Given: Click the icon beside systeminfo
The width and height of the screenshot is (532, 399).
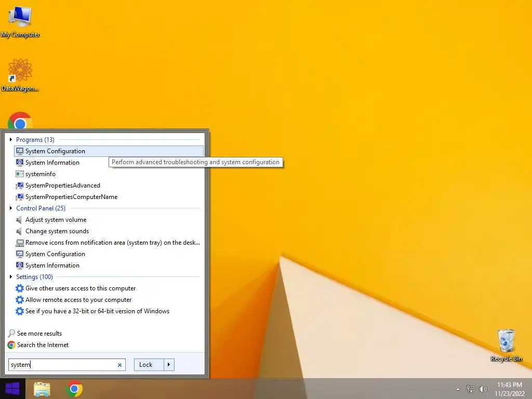Looking at the screenshot, I should tap(20, 174).
